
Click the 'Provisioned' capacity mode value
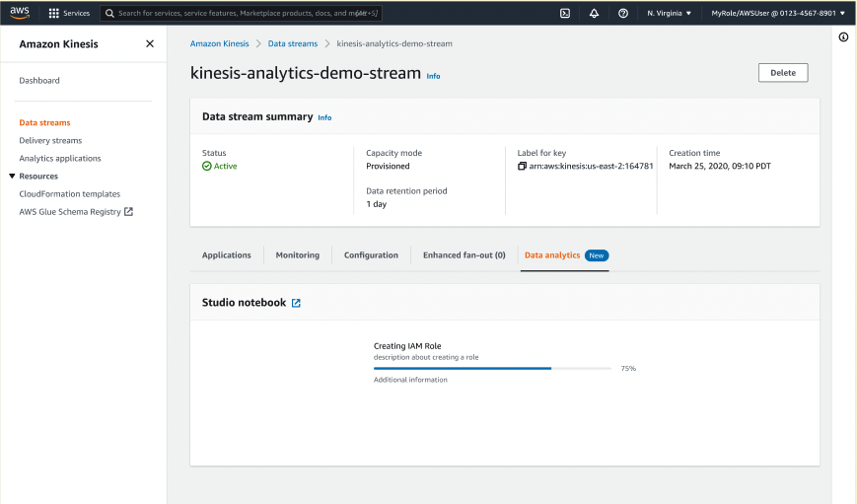pos(388,166)
